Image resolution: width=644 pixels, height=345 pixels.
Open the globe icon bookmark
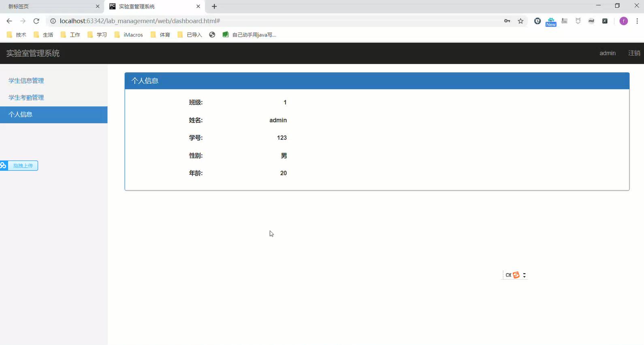coord(212,35)
